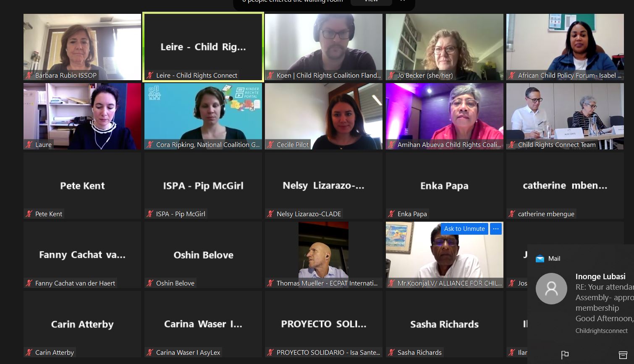Viewport: 634px width, 364px height.
Task: Open the three-dots menu on Mr. Koonjal's tile
Action: 496,229
